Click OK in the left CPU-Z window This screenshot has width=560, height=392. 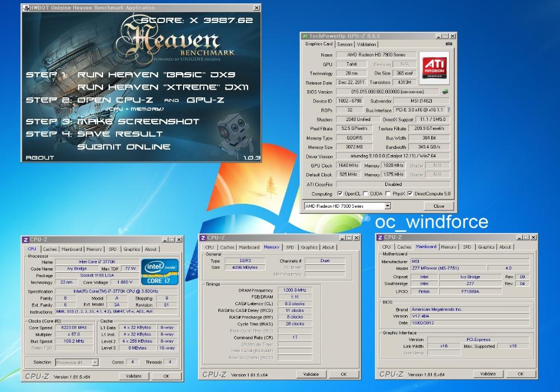166,376
